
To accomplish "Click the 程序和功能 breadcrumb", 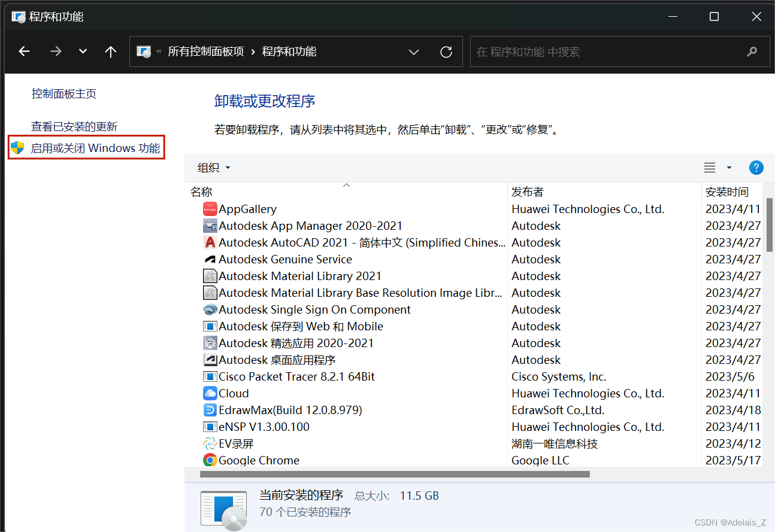I will tap(289, 51).
